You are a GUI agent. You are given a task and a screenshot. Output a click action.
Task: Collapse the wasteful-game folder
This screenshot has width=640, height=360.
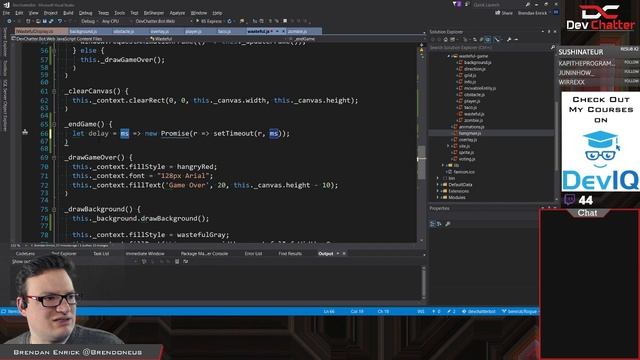click(x=449, y=56)
